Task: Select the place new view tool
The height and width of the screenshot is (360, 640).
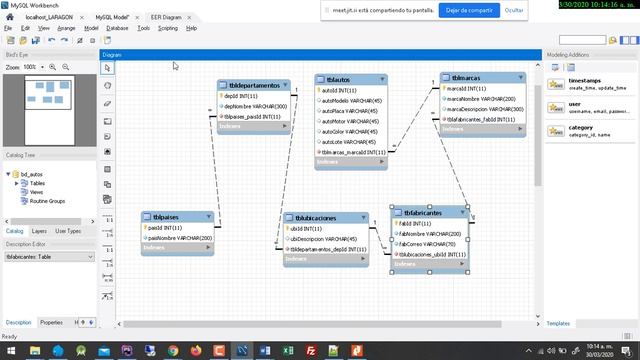Action: [107, 184]
